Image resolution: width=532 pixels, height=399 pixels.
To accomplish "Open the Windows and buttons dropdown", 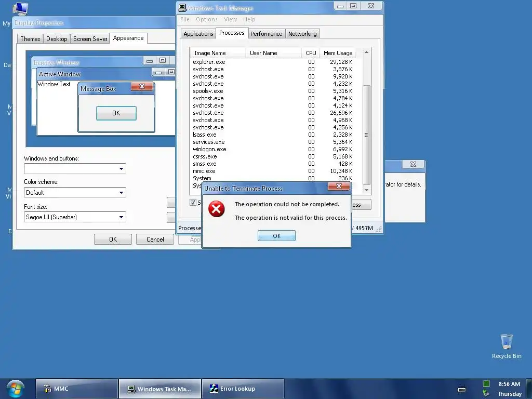I will tap(75, 169).
